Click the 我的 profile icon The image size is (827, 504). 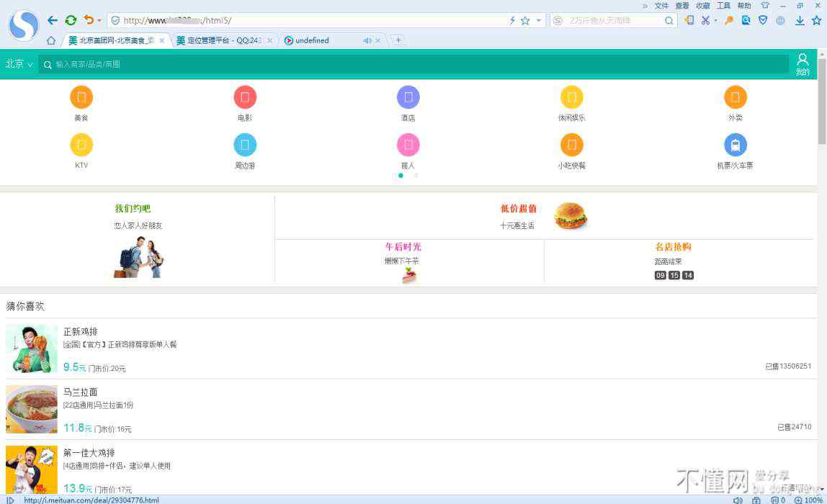[803, 63]
